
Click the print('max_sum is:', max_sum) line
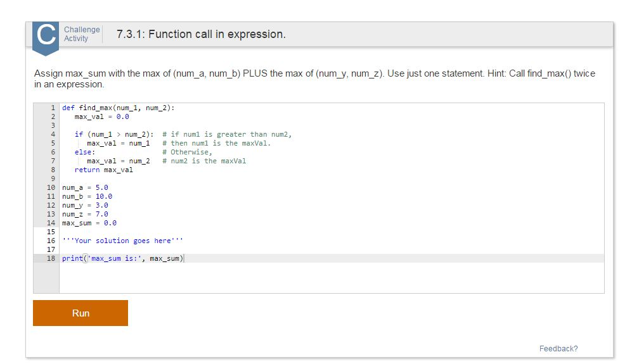coord(123,258)
